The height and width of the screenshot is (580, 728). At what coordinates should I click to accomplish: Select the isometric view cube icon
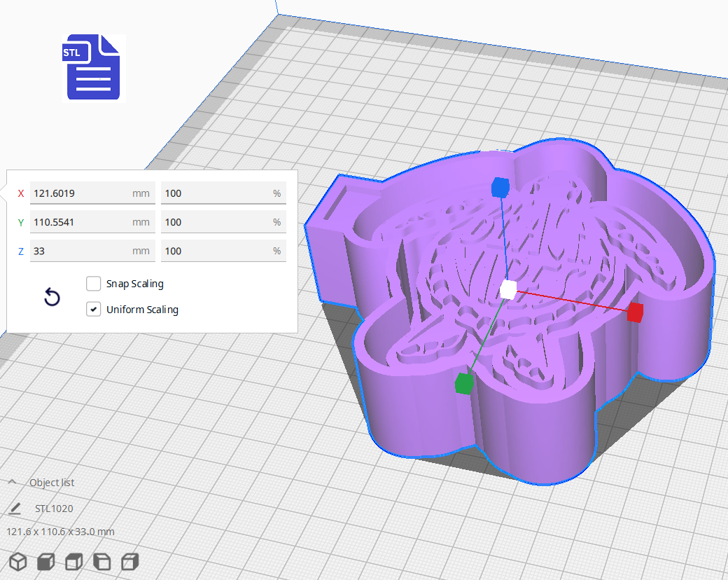point(17,561)
